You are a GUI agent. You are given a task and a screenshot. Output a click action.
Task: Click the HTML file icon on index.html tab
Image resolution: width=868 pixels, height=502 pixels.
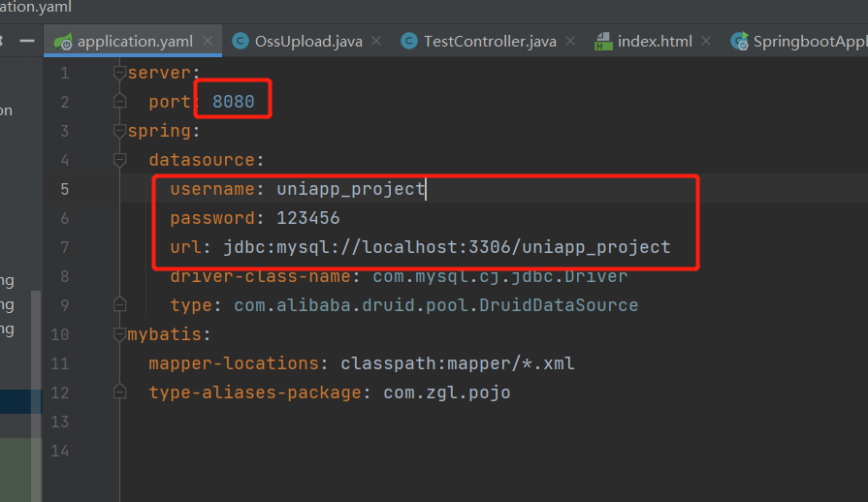coord(603,42)
